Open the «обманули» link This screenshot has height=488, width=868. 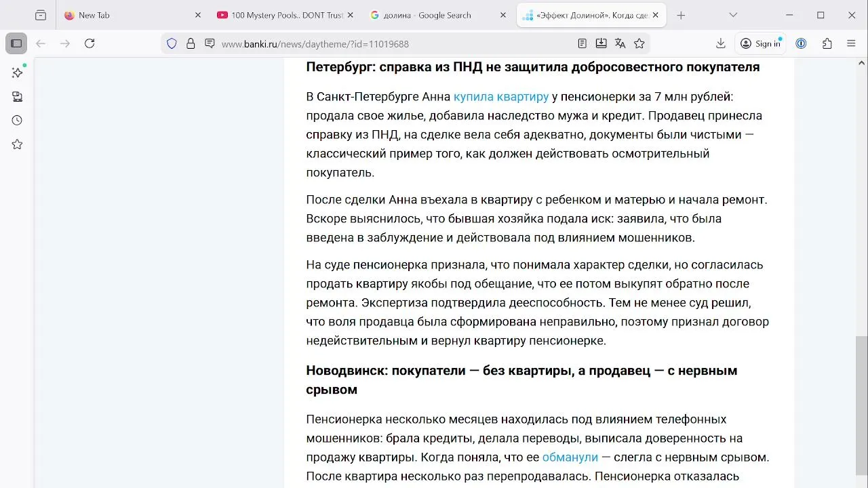(x=570, y=457)
